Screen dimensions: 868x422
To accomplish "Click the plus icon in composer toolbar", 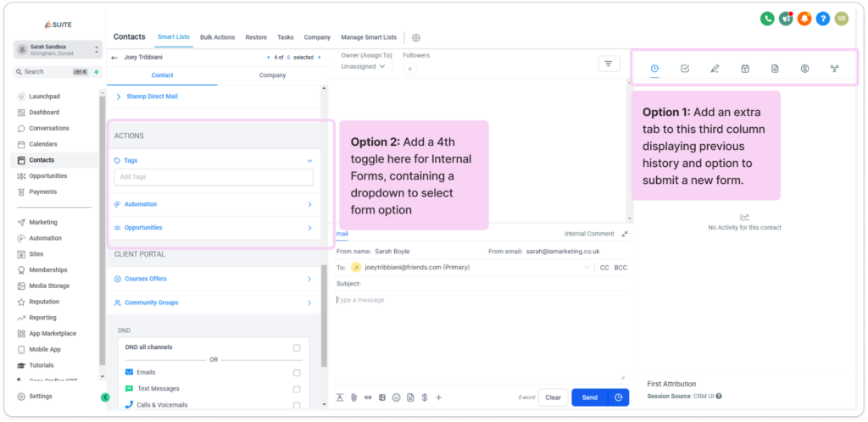I will [x=438, y=397].
